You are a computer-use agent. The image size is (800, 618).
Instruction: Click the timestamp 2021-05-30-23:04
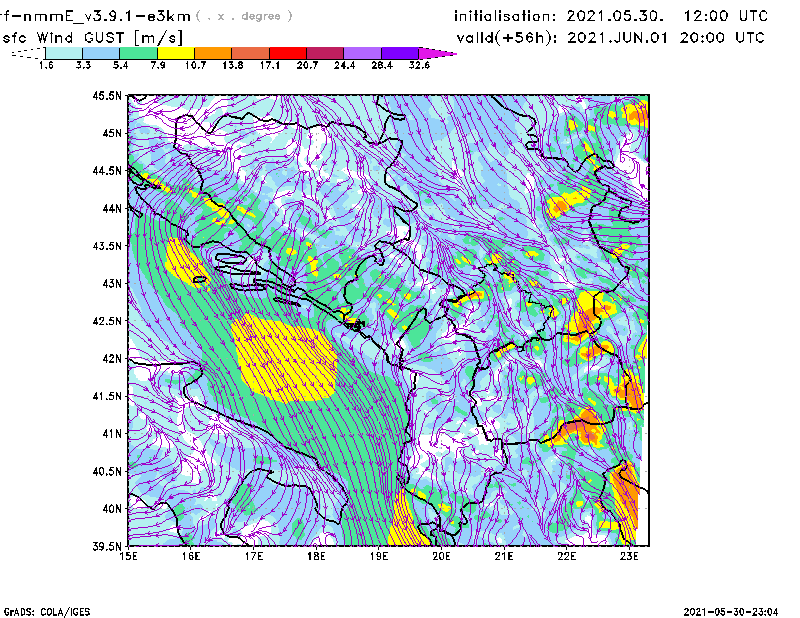[731, 612]
